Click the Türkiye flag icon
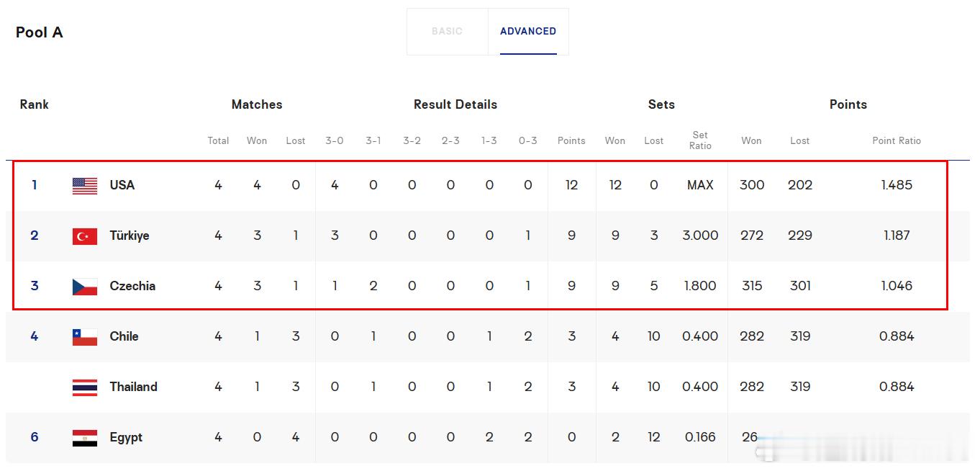This screenshot has height=471, width=980. tap(85, 236)
